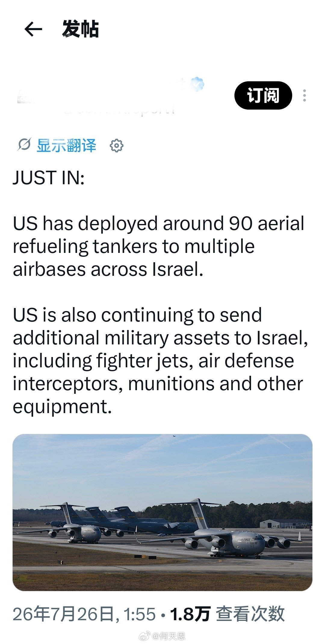Tap the 查看次数 label

coord(250,614)
